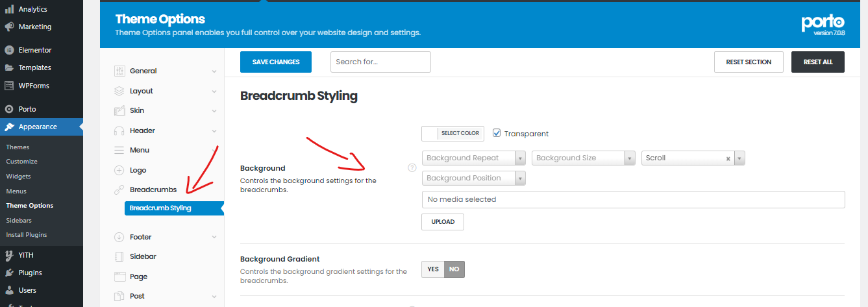Select the Breadcrumb Styling subsection
The width and height of the screenshot is (868, 307).
tap(173, 208)
